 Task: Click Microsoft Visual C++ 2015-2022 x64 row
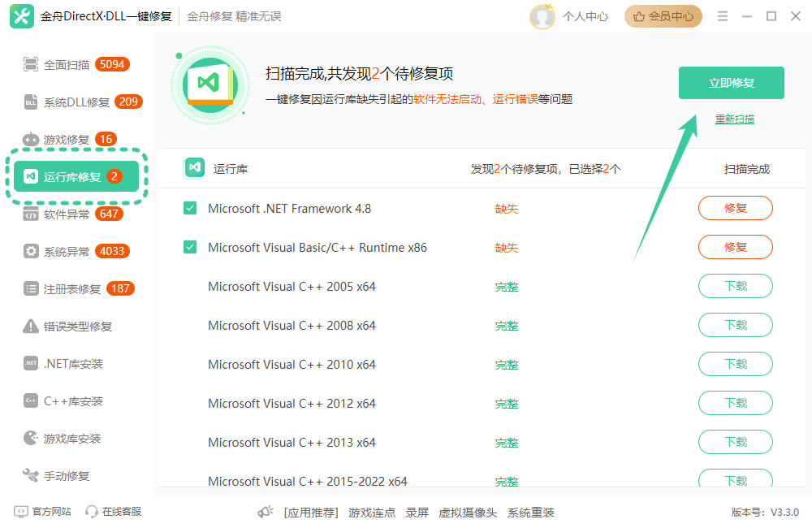482,479
